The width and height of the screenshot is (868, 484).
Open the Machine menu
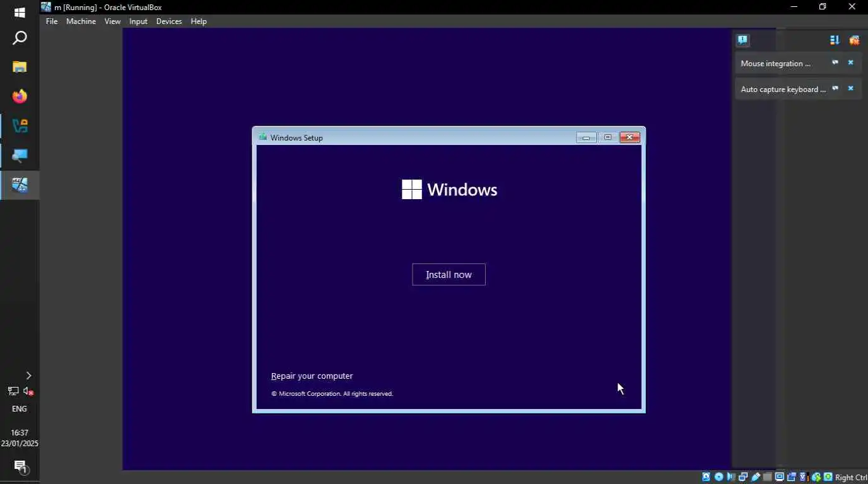coord(81,21)
